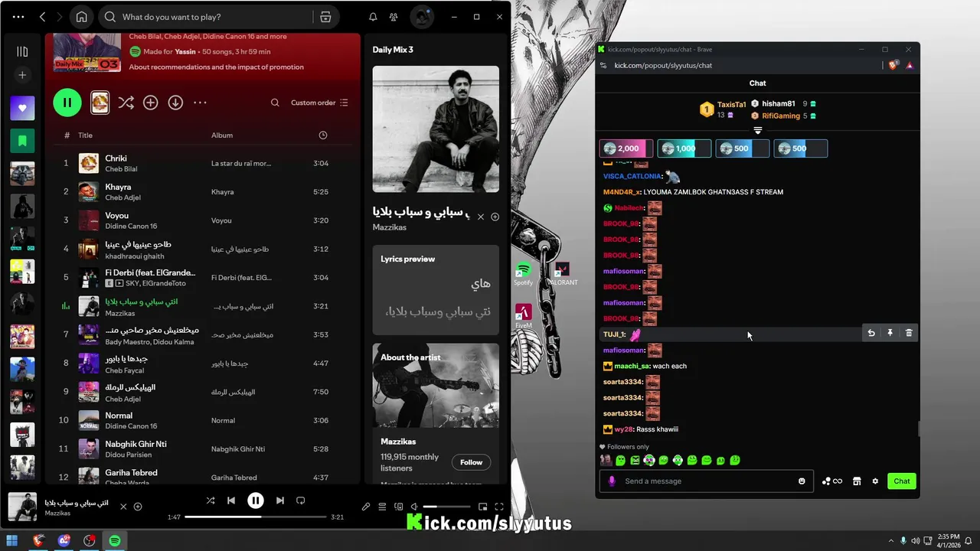
Task: Open site settings icon in Brave address bar
Action: pos(603,65)
